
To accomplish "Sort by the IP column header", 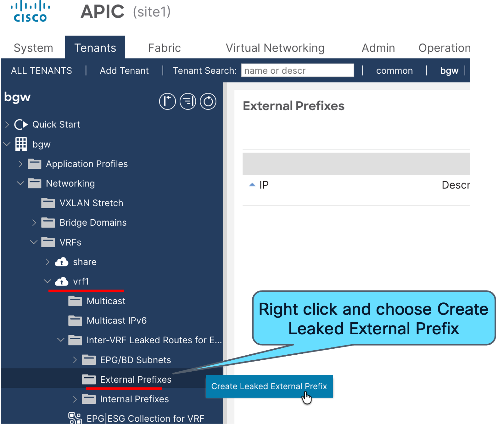I will click(x=264, y=185).
